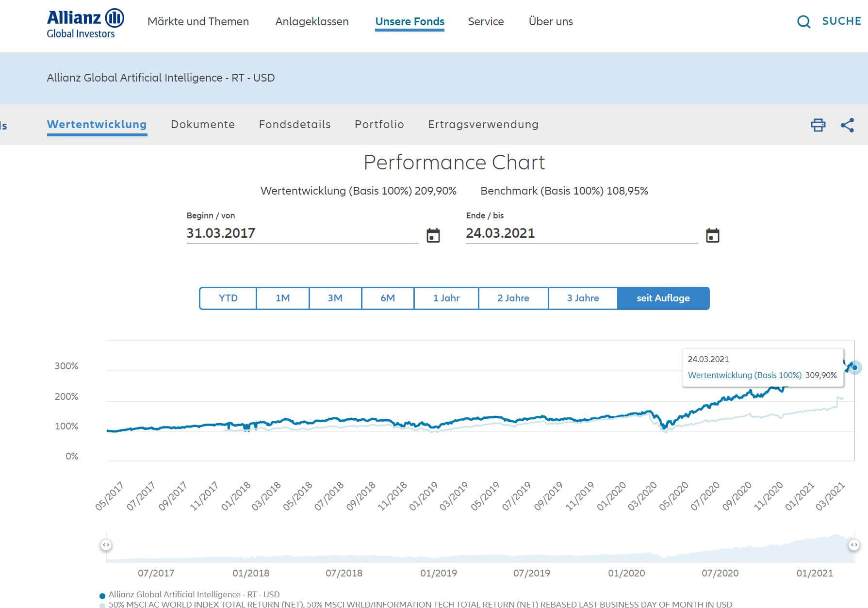Click the print icon
Viewport: 868px width, 608px height.
[818, 125]
